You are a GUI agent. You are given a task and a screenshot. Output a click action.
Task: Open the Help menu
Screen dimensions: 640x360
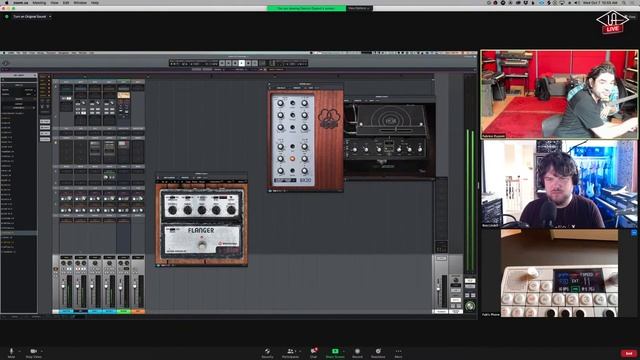[x=95, y=2]
